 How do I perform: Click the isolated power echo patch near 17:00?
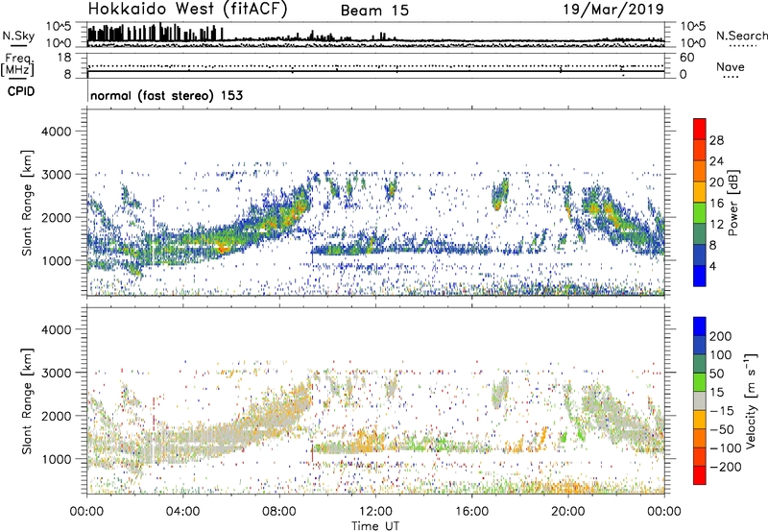point(500,195)
